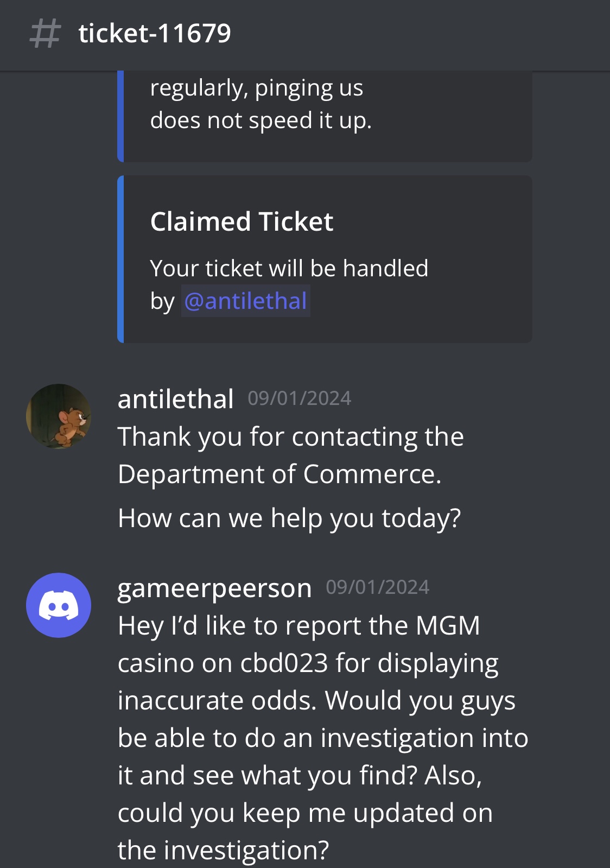Tap the 'pinging us does not speed it up' text
The image size is (610, 868).
click(x=261, y=104)
